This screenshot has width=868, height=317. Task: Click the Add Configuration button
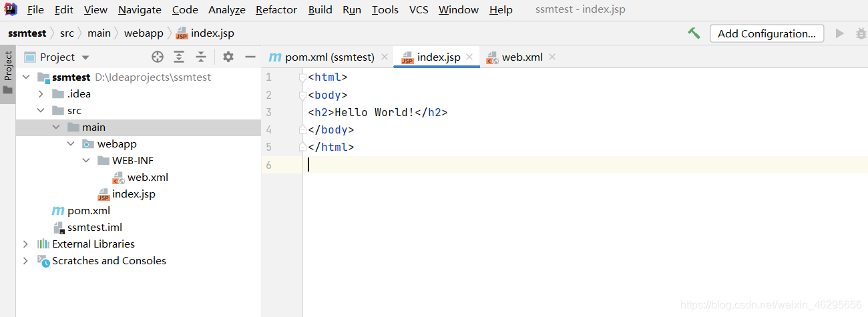tap(767, 33)
